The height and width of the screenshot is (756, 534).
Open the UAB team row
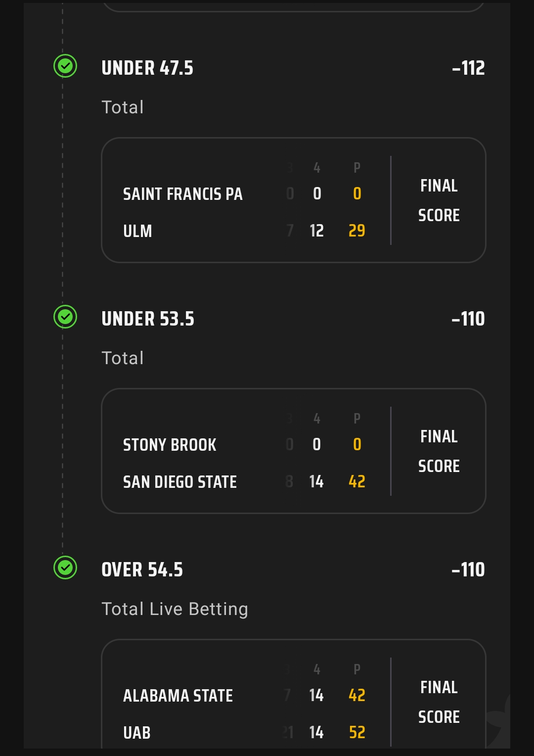137,733
